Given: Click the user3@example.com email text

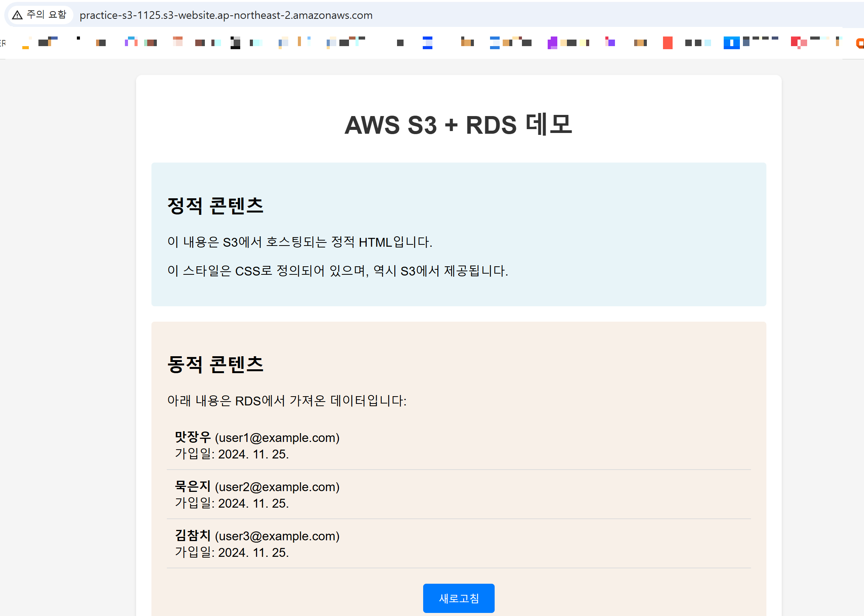Looking at the screenshot, I should tap(277, 536).
